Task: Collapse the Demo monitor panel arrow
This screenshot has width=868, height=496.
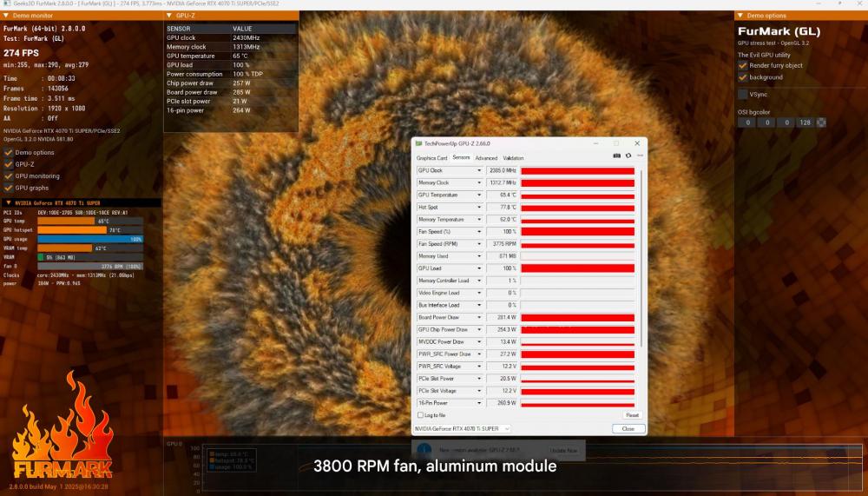Action: tap(6, 16)
